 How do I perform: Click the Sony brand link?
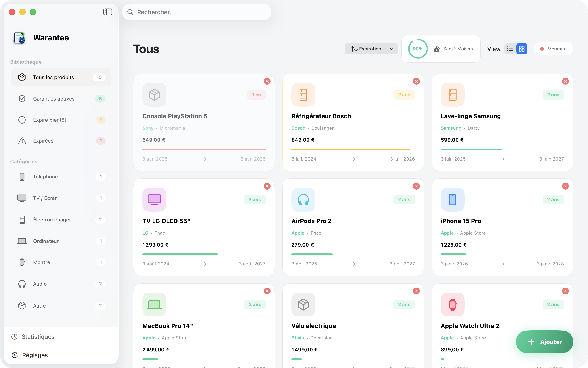[x=148, y=128]
